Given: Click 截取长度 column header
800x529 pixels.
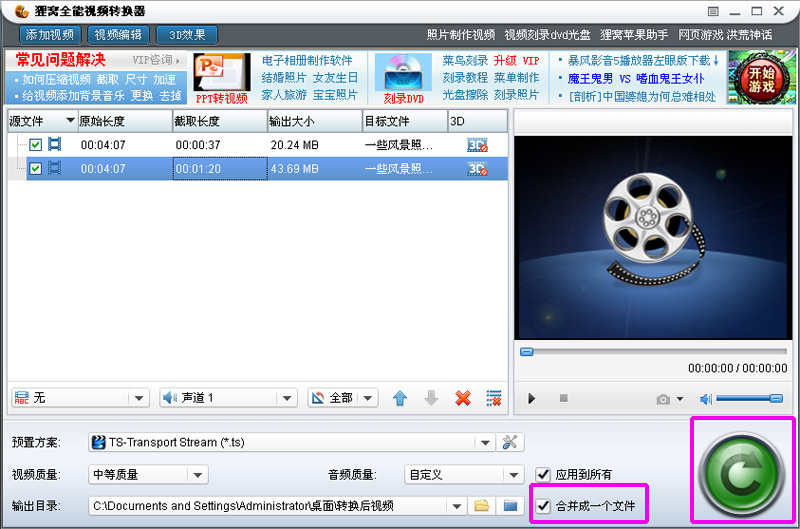Looking at the screenshot, I should pos(220,121).
